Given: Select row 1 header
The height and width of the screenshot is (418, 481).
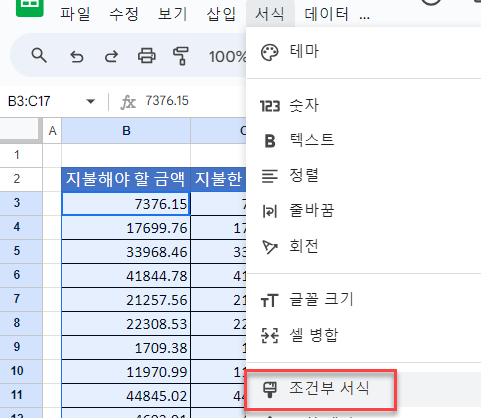Looking at the screenshot, I should [x=21, y=155].
